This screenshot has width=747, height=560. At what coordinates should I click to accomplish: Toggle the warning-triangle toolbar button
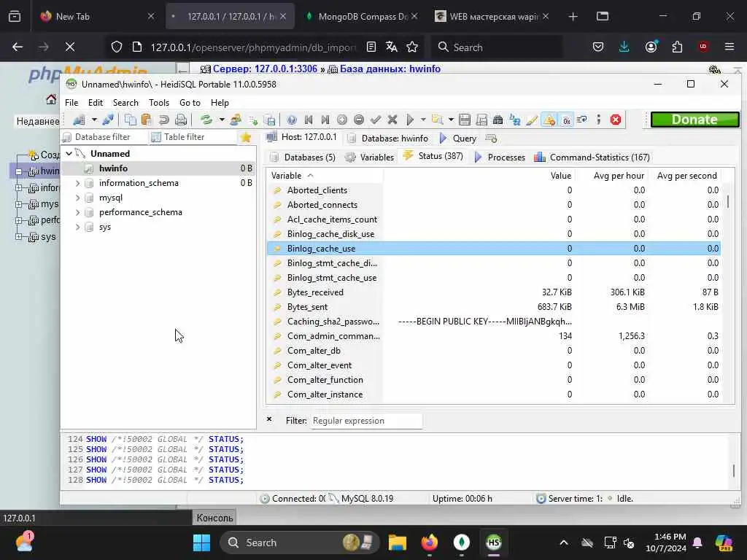549,120
